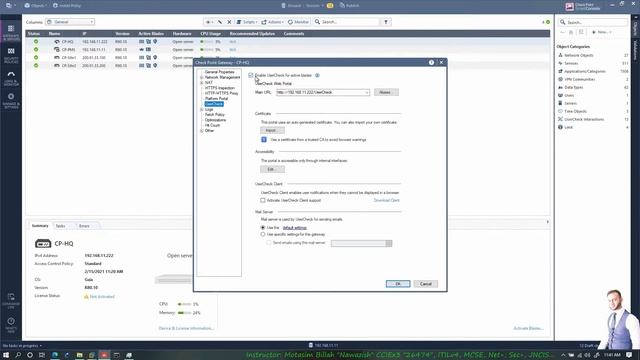Click the filter icon beside search
The width and height of the screenshot is (640, 360).
coord(386,22)
